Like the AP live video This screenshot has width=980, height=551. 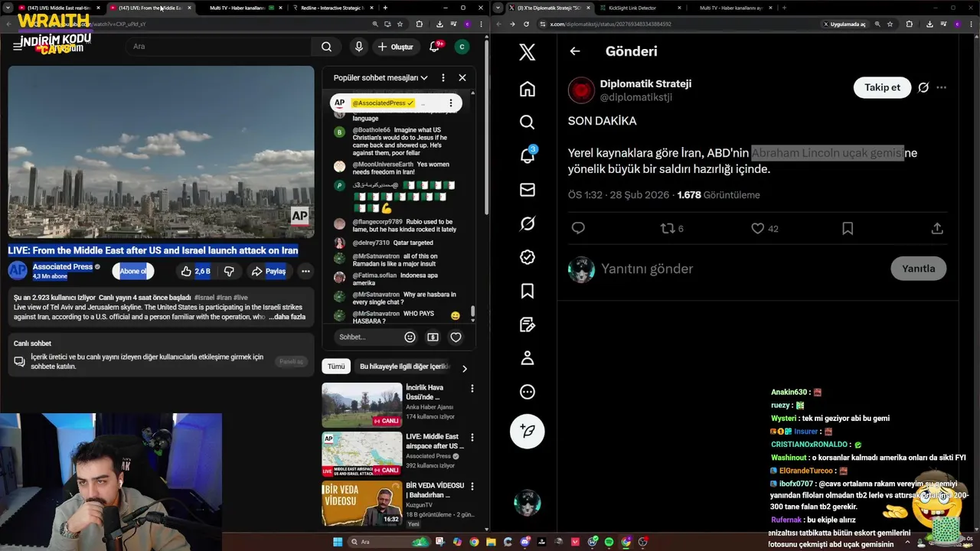pos(194,271)
